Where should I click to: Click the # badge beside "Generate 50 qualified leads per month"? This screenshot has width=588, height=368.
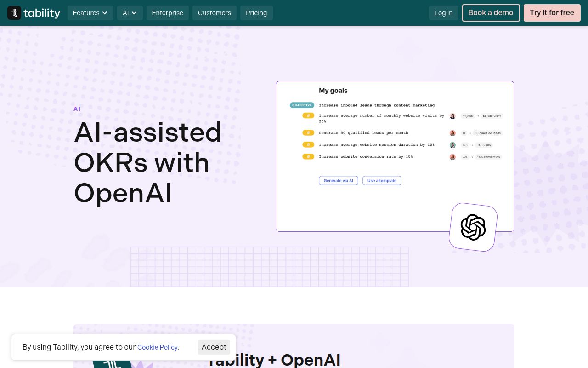click(308, 133)
